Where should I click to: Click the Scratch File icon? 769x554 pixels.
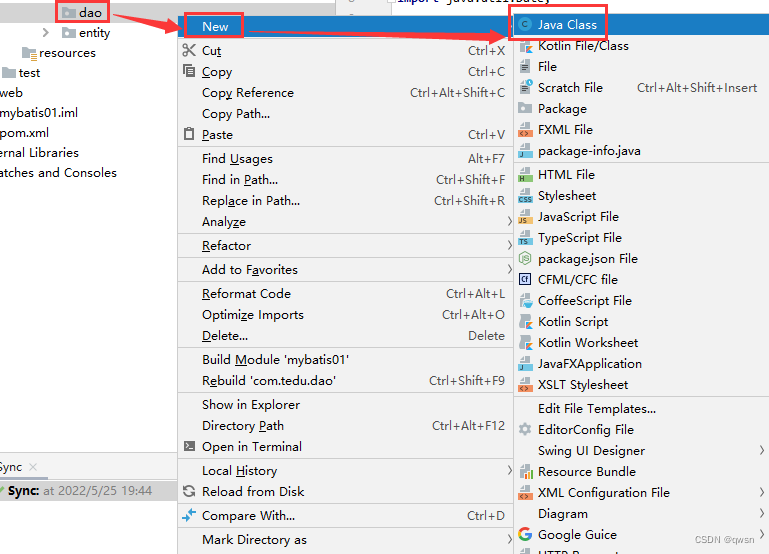tap(525, 87)
